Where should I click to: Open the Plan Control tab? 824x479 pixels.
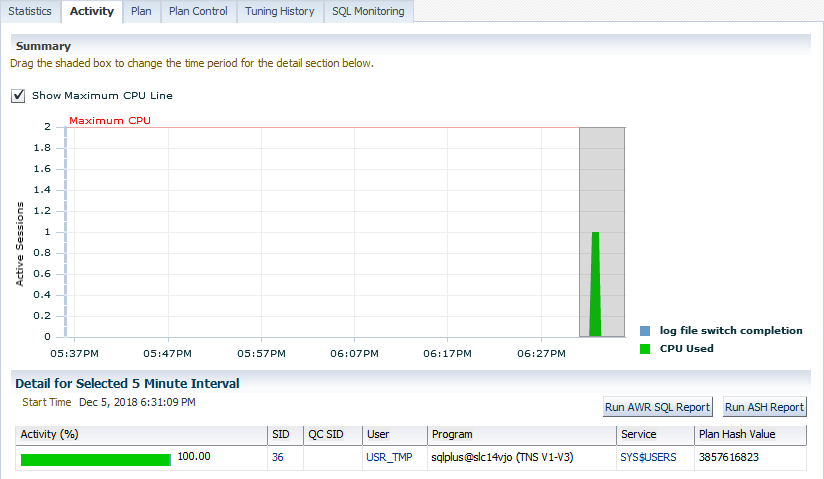click(x=198, y=11)
